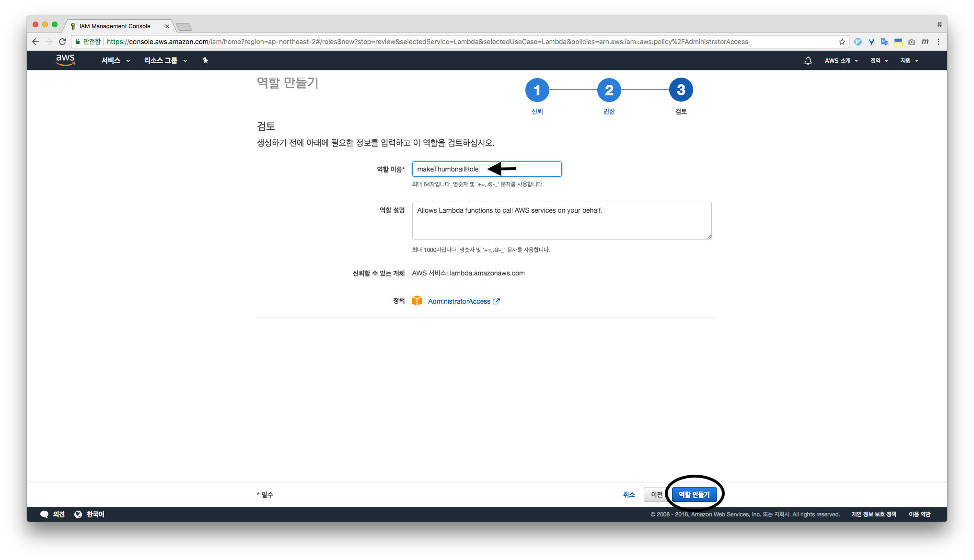Click the blue 역할 만들기 button

[x=694, y=494]
